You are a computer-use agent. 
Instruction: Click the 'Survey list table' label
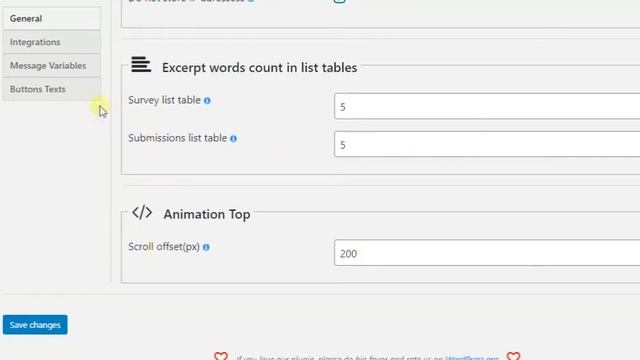(x=164, y=100)
